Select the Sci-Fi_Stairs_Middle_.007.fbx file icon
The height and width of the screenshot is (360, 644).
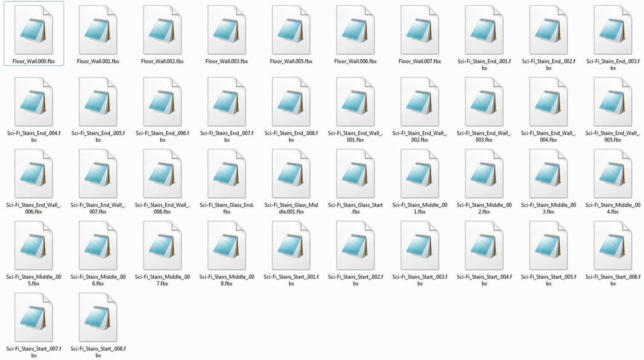[162, 245]
